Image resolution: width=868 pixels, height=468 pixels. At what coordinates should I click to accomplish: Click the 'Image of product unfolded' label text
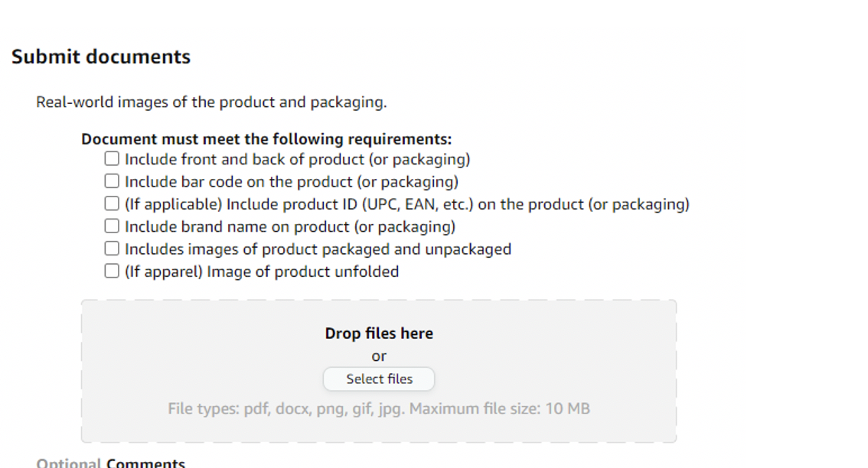pyautogui.click(x=261, y=271)
